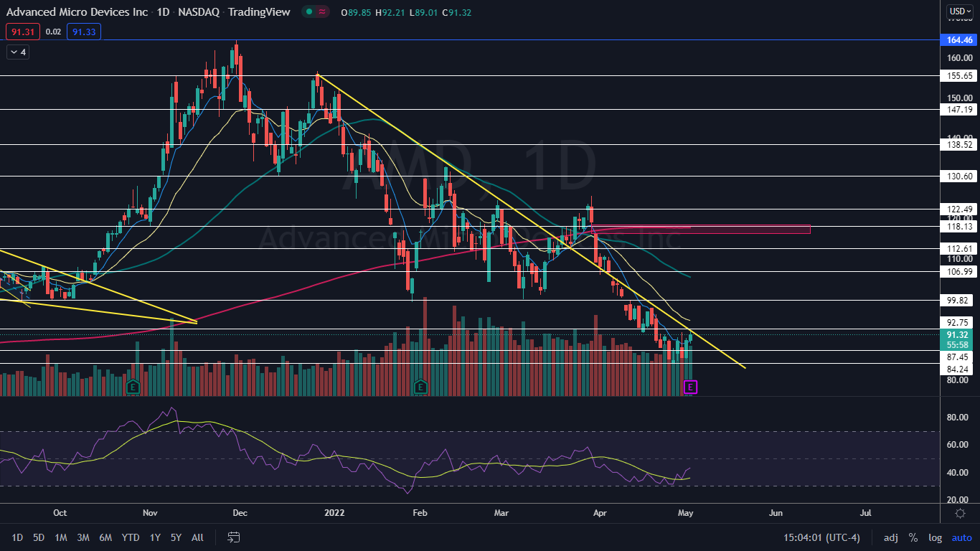Click the 112.61 price level label
The image size is (980, 551).
[x=960, y=249]
